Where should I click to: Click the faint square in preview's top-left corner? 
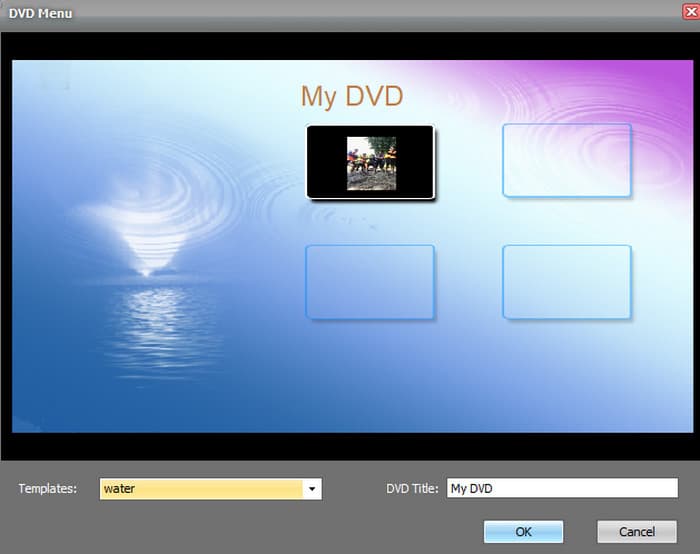pos(54,76)
